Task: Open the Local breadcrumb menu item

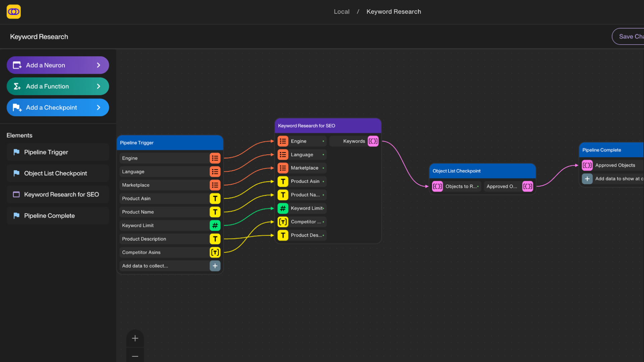Action: [x=341, y=11]
